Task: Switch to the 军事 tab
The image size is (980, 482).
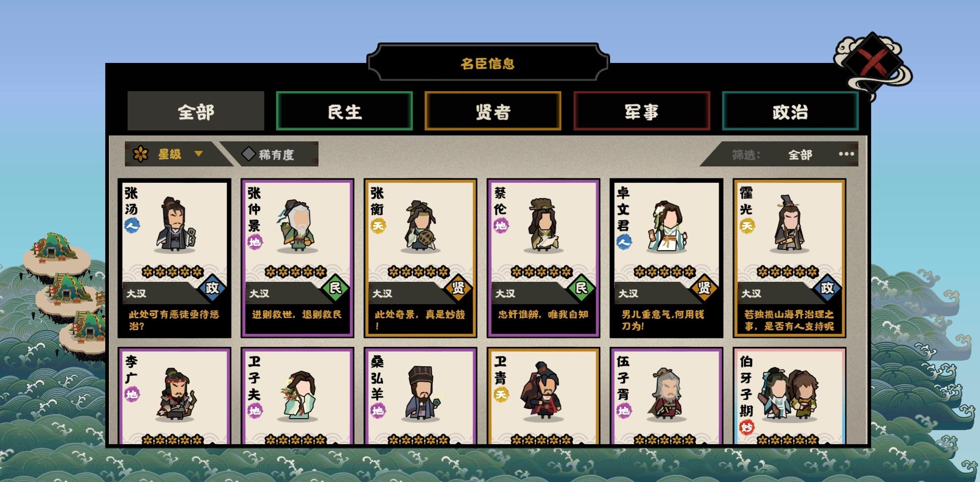Action: pyautogui.click(x=641, y=111)
